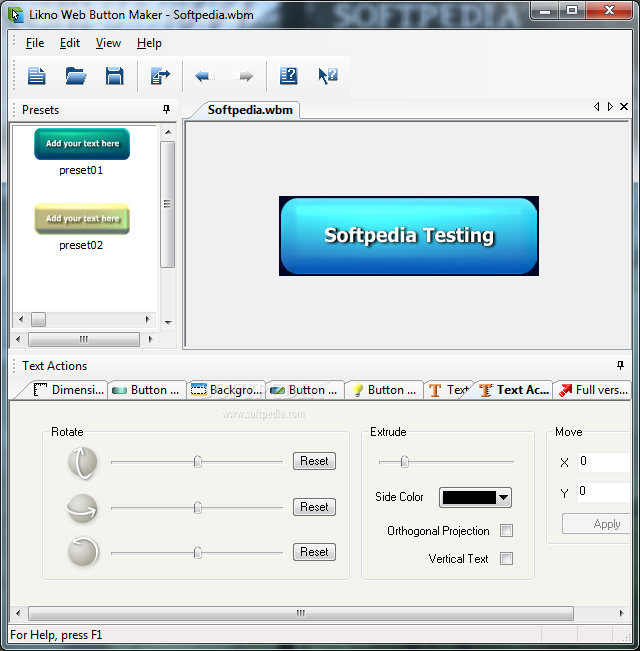Click the Open folder toolbar icon
This screenshot has width=640, height=651.
tap(76, 76)
